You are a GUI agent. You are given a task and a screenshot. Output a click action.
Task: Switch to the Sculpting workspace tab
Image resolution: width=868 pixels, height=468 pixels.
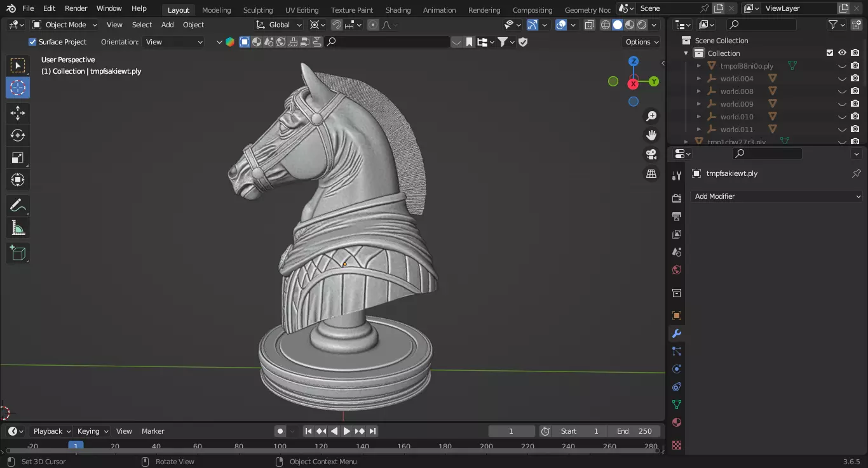pos(258,10)
